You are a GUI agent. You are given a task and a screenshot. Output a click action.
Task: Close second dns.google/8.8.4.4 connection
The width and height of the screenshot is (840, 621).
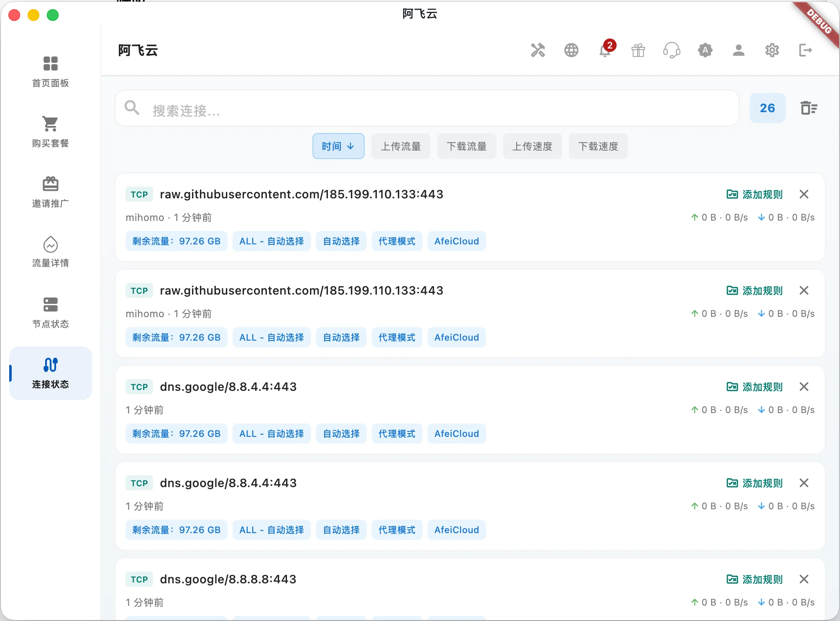coord(804,483)
